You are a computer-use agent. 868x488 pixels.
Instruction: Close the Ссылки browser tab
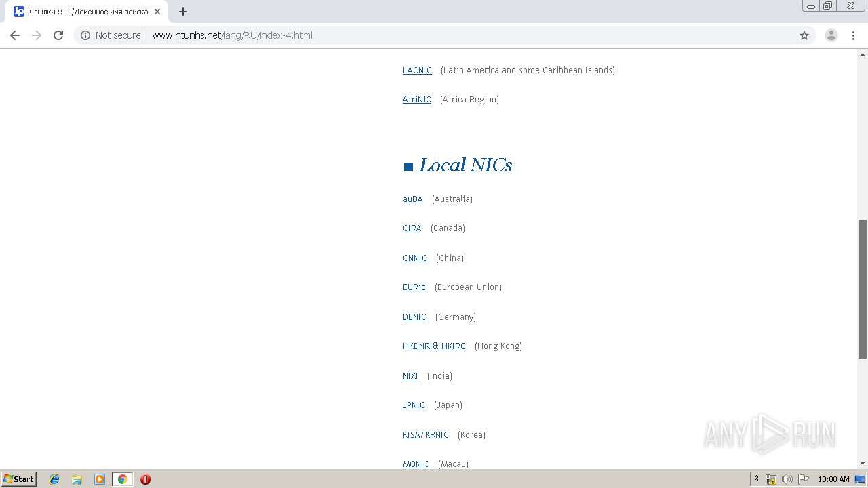coord(157,12)
